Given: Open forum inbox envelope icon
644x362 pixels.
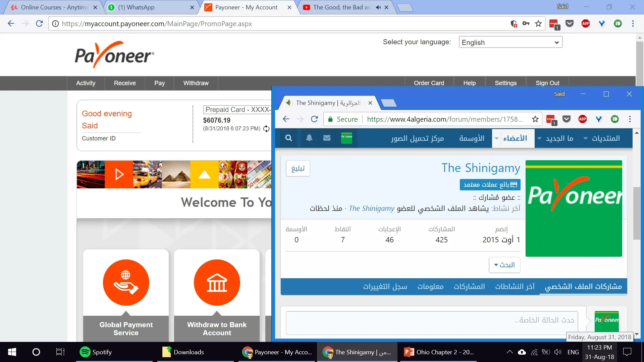Looking at the screenshot, I should click(x=327, y=138).
